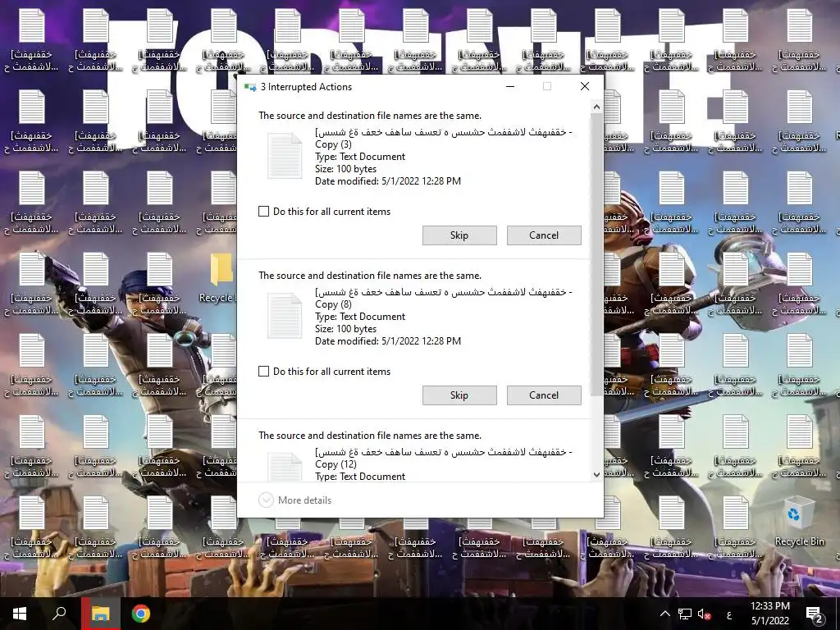
Task: Click the copy-transfer icon in the dialog title bar
Action: click(250, 87)
